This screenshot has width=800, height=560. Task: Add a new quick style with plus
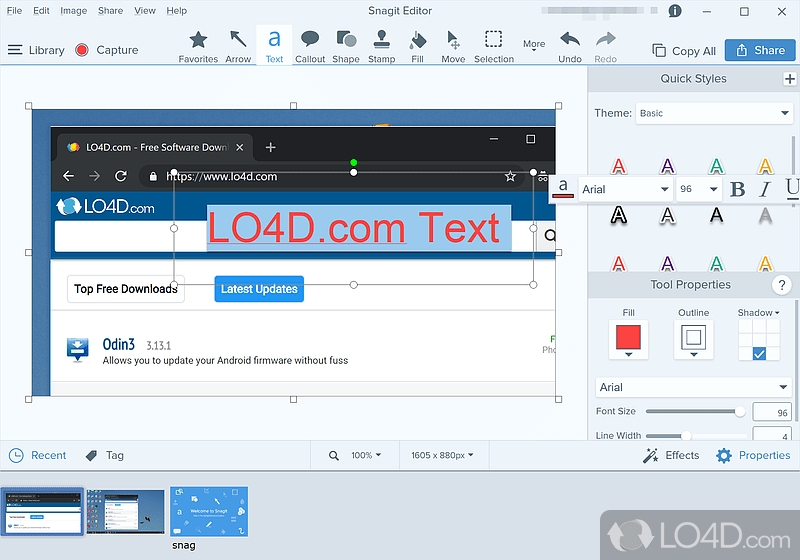click(x=789, y=79)
